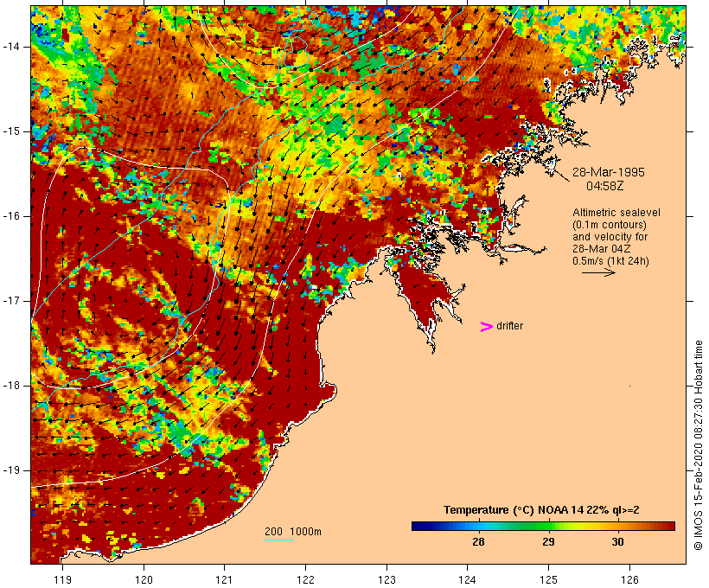709x588 pixels.
Task: Click the '28-Mar 04Z' text
Action: tap(602, 249)
